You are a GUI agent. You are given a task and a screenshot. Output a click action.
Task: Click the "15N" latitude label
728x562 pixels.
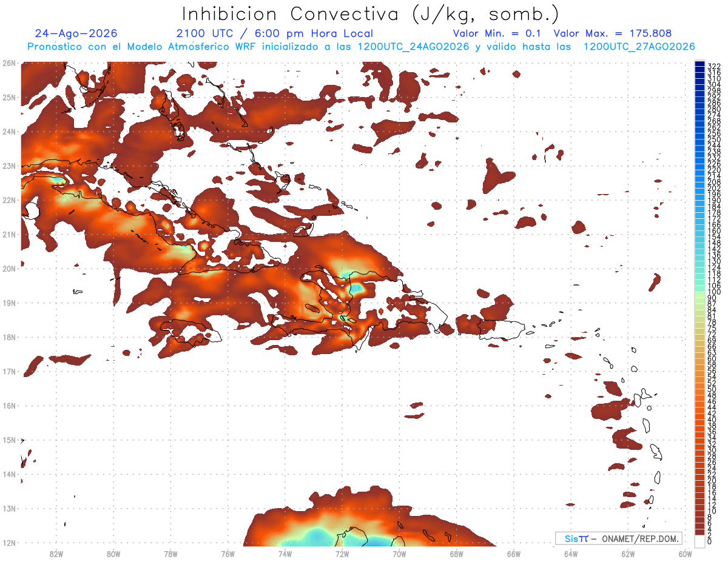(x=8, y=440)
